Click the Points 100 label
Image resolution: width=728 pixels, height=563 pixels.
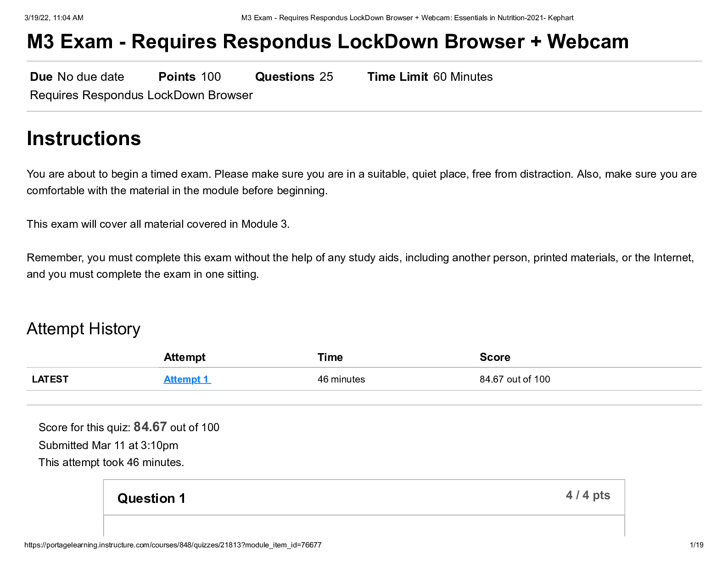coord(190,77)
